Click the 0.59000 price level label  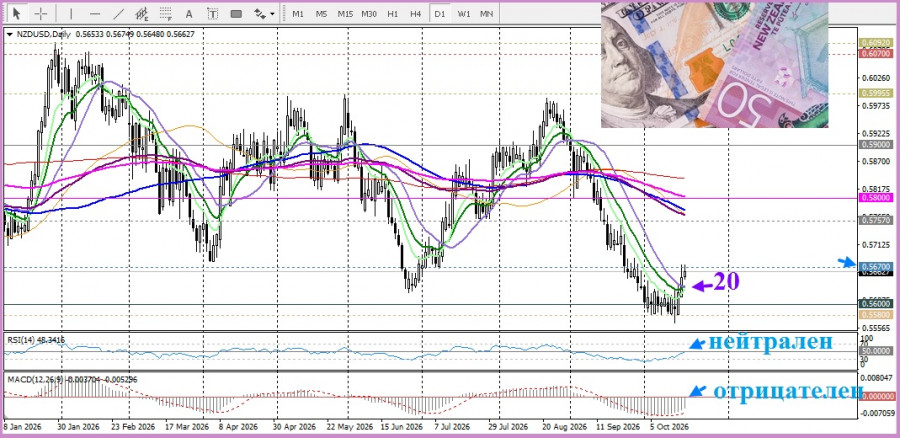pyautogui.click(x=875, y=145)
